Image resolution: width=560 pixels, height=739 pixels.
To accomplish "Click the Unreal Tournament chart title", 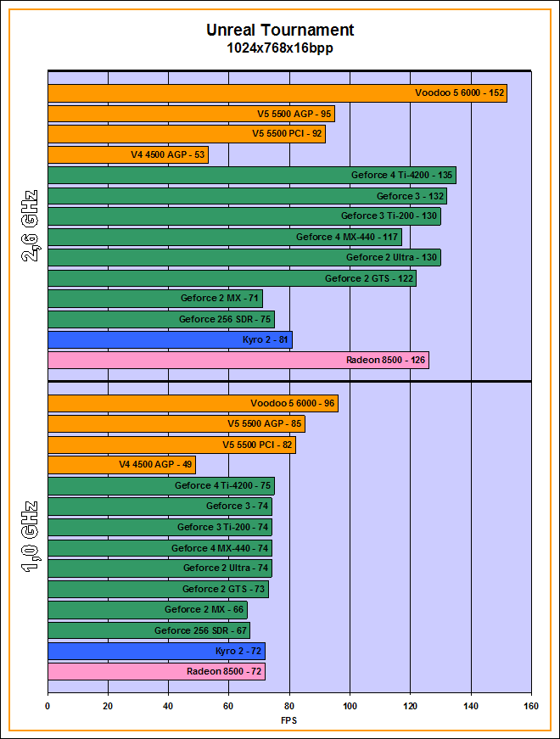I will tap(280, 31).
